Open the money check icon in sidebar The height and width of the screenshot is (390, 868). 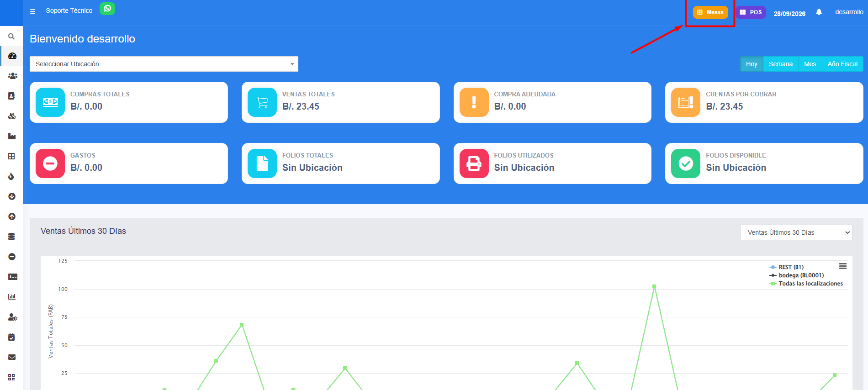(x=13, y=277)
